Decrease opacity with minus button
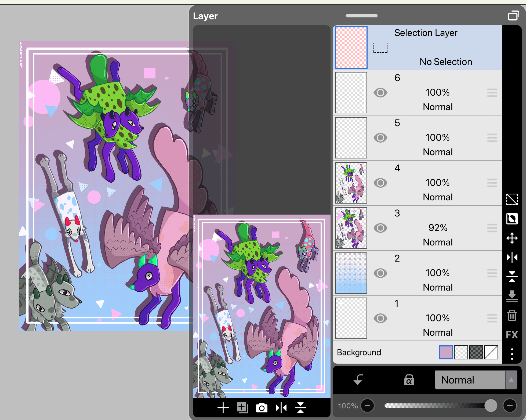This screenshot has height=420, width=526. [367, 405]
